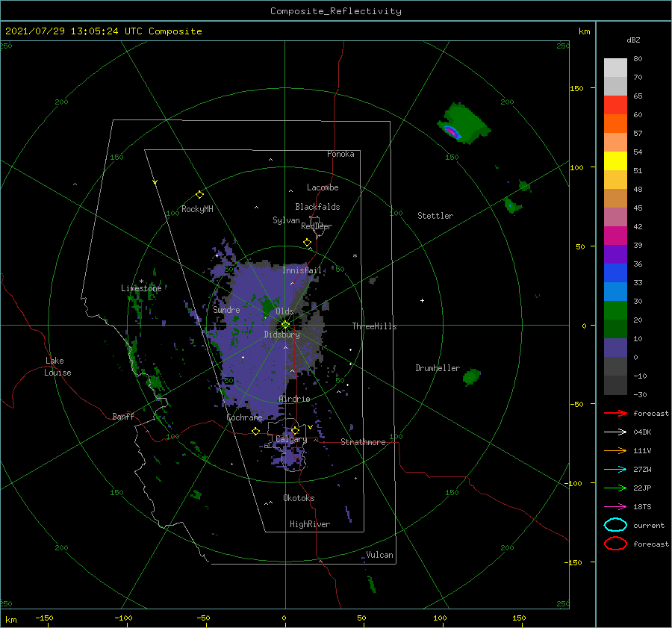This screenshot has height=628, width=672.
Task: Pick the bright green 30 dBZ swatch
Action: (615, 311)
